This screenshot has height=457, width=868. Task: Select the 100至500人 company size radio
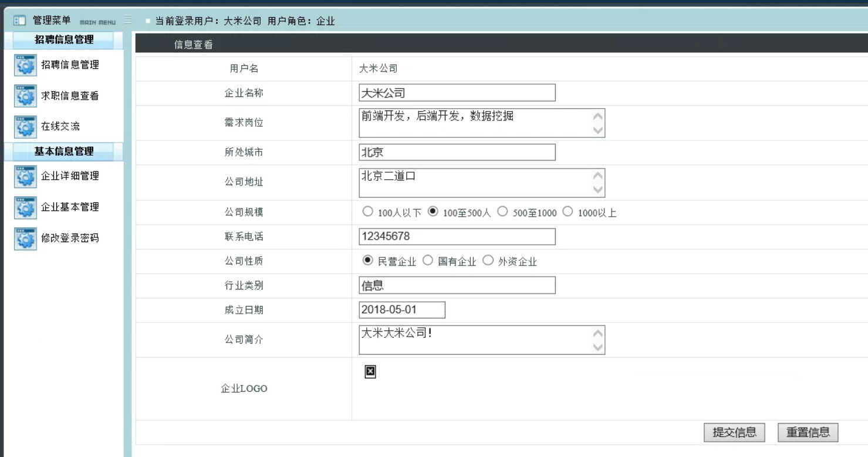pos(433,211)
